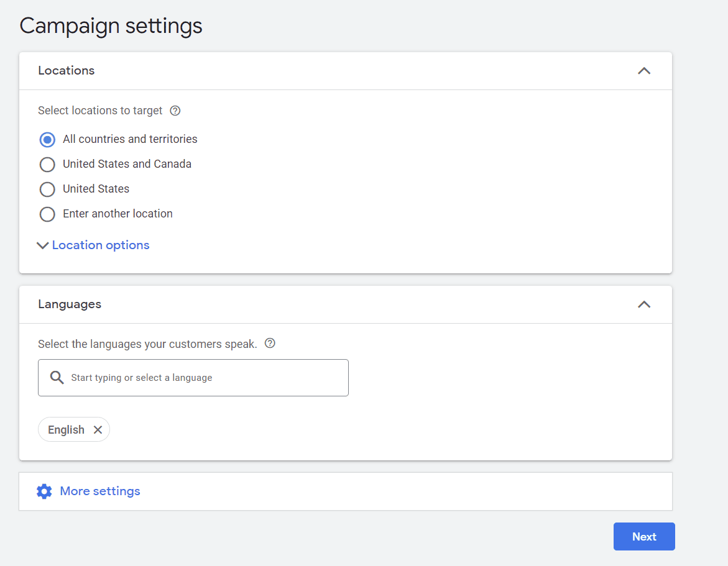This screenshot has width=728, height=566.
Task: Click the English chip label
Action: click(66, 429)
